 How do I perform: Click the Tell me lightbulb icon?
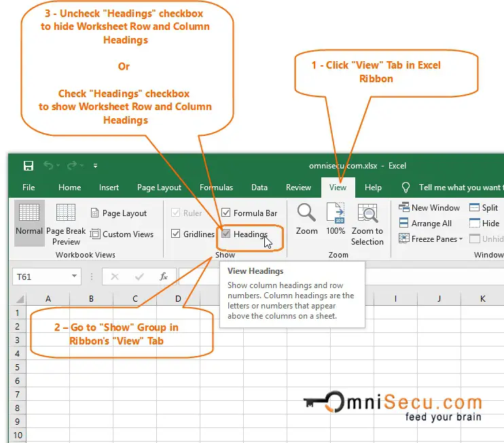pos(406,187)
